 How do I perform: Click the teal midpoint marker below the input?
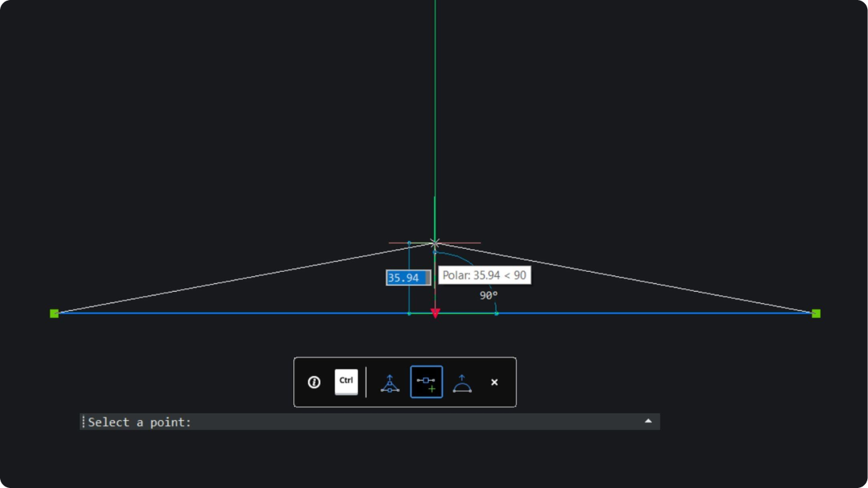tap(409, 312)
